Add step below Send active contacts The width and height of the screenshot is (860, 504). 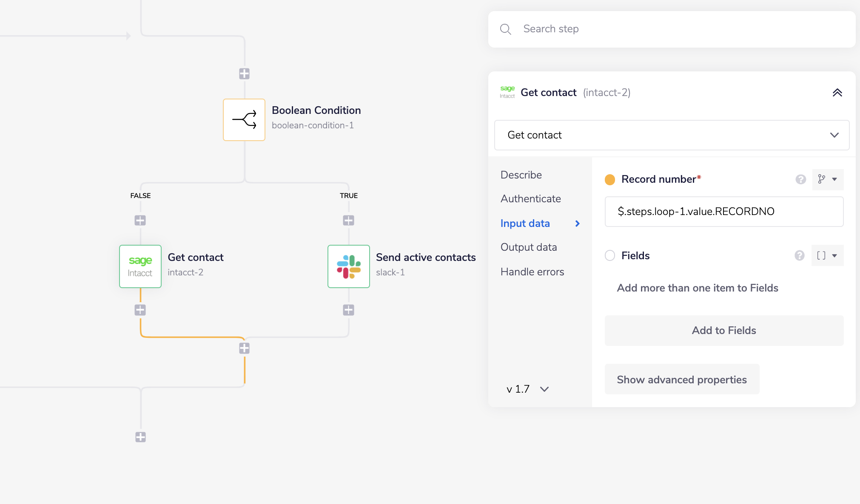349,310
